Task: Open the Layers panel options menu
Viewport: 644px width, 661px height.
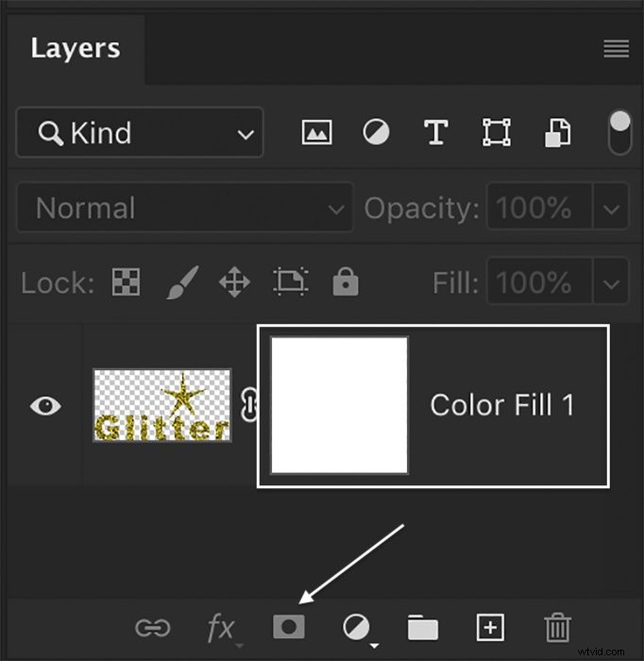Action: point(617,48)
